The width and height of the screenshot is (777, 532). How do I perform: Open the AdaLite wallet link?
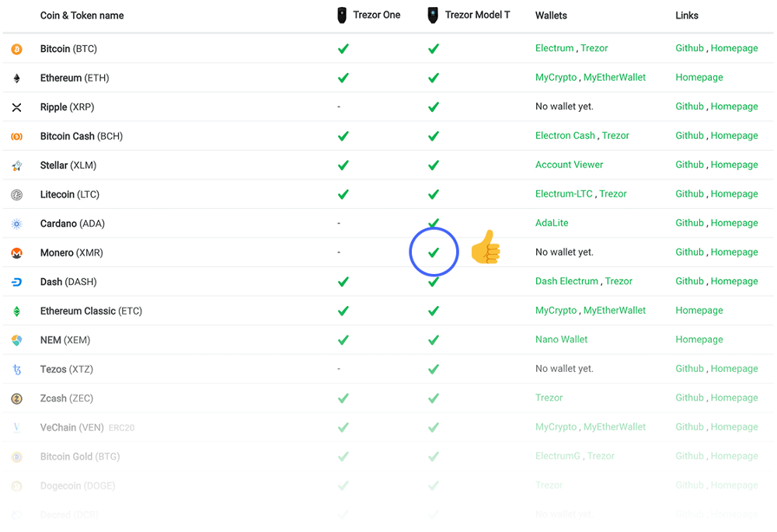click(x=552, y=223)
